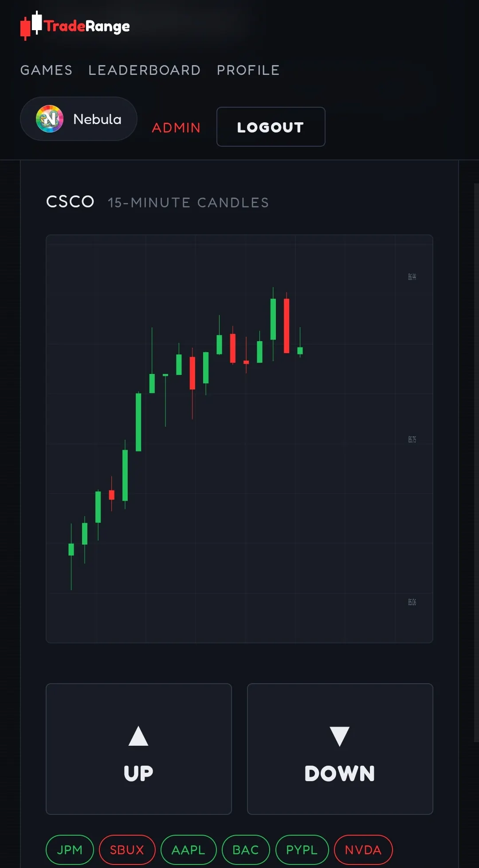479x868 pixels.
Task: Click the Logout button
Action: (x=271, y=127)
